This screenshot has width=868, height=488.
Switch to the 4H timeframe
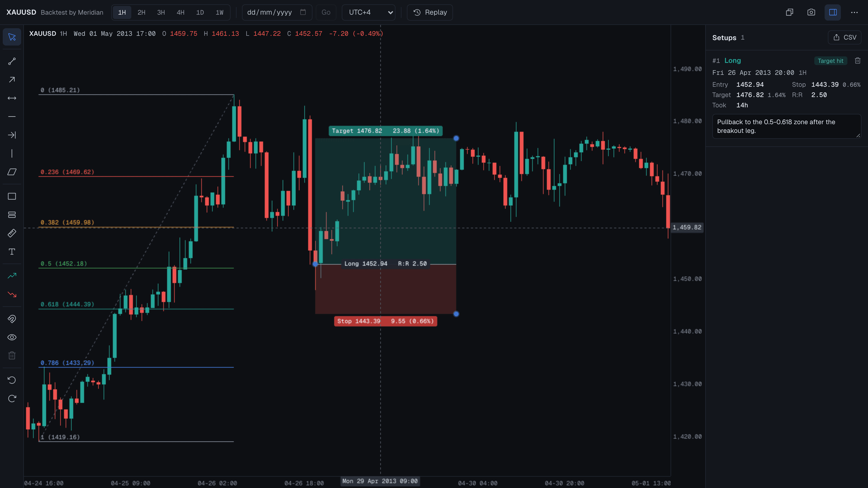coord(181,12)
